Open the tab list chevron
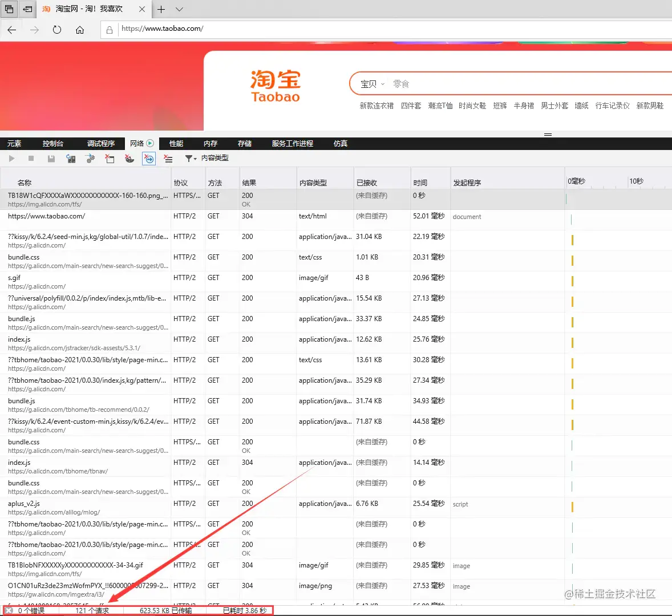Viewport: 672px width, 616px height. tap(180, 10)
